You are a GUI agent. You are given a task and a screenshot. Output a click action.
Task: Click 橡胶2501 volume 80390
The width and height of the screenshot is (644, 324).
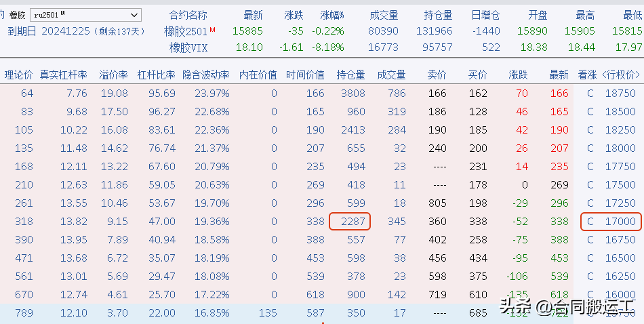(x=383, y=31)
